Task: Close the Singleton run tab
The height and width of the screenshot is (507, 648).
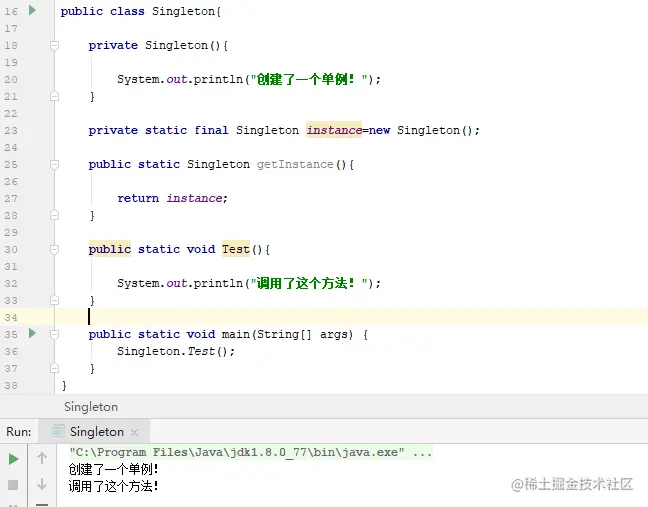Action: 134,432
